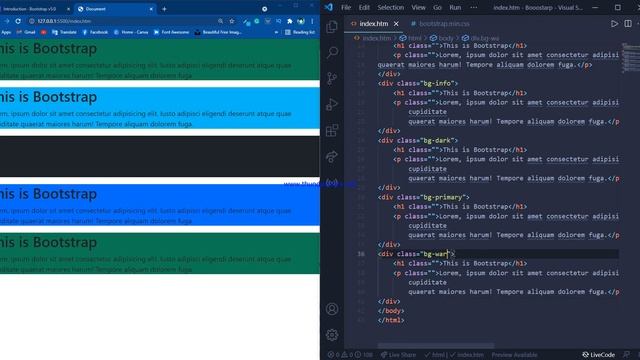Close the Document browser tab
The height and width of the screenshot is (360, 640).
pos(151,9)
